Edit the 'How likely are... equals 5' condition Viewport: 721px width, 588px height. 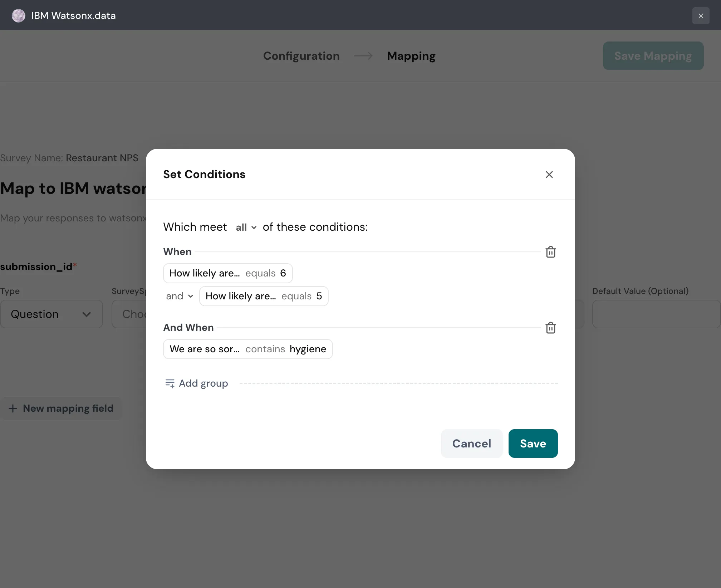[264, 296]
